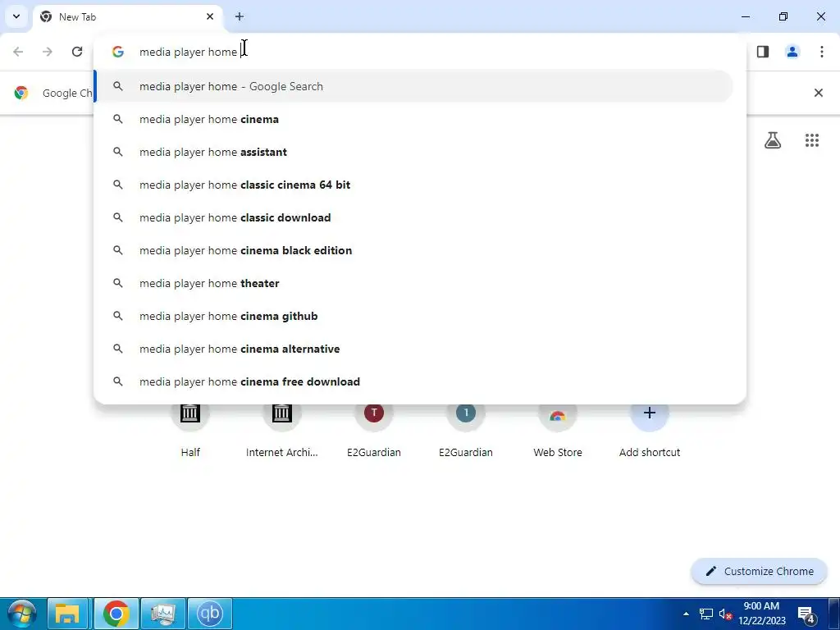Select suggestion 'media player home assistant'

pos(413,152)
